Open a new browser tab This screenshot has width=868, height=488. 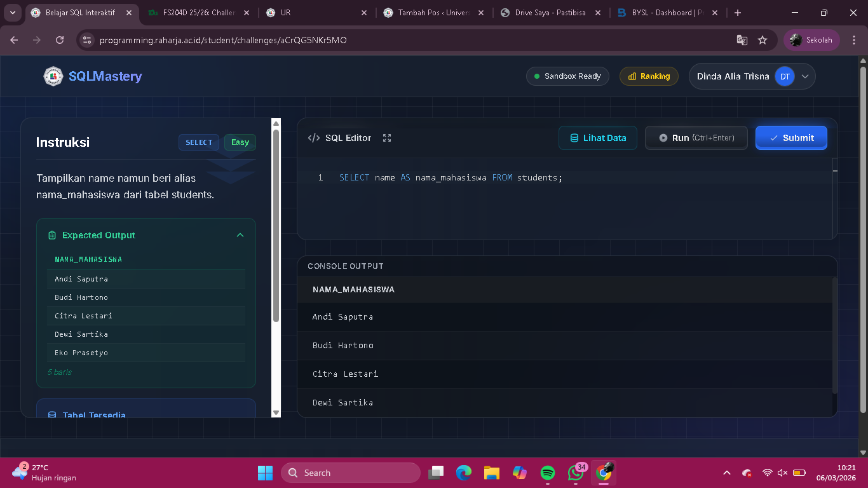[x=737, y=13]
